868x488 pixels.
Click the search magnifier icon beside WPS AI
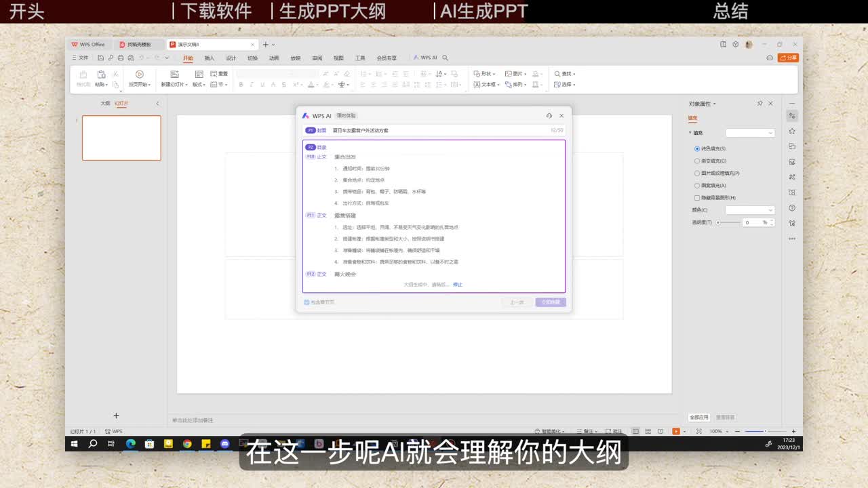(x=445, y=58)
